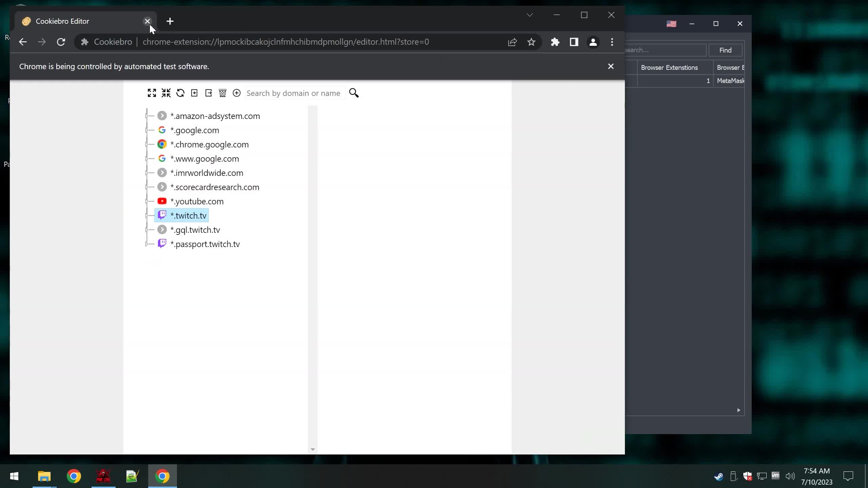Click the expand-all arrows icon in toolbar
This screenshot has width=868, height=488.
point(152,93)
